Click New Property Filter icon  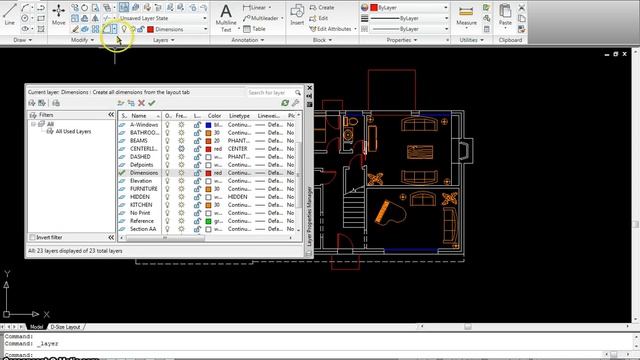[x=32, y=103]
